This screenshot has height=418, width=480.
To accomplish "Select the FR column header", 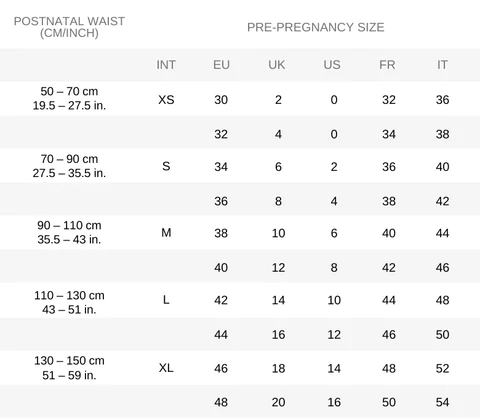I will [x=387, y=65].
